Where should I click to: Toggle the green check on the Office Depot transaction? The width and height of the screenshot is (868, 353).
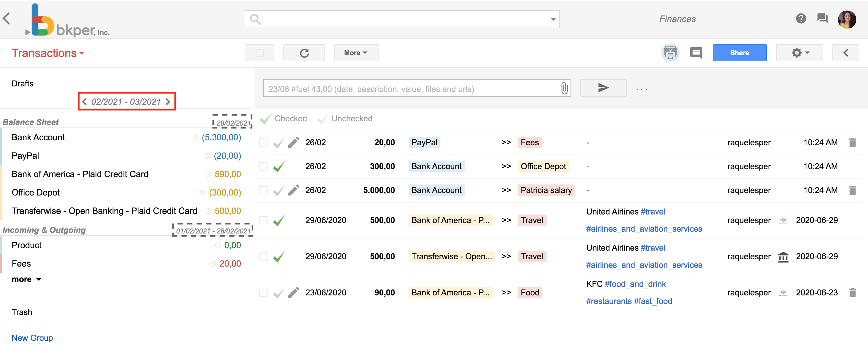278,166
